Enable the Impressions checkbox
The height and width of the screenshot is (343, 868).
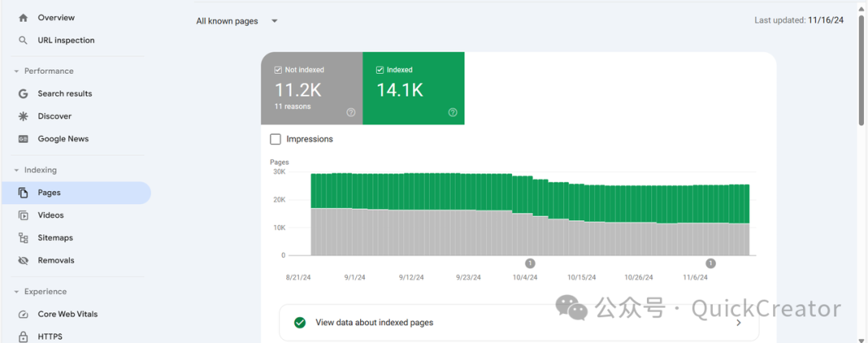pyautogui.click(x=276, y=139)
